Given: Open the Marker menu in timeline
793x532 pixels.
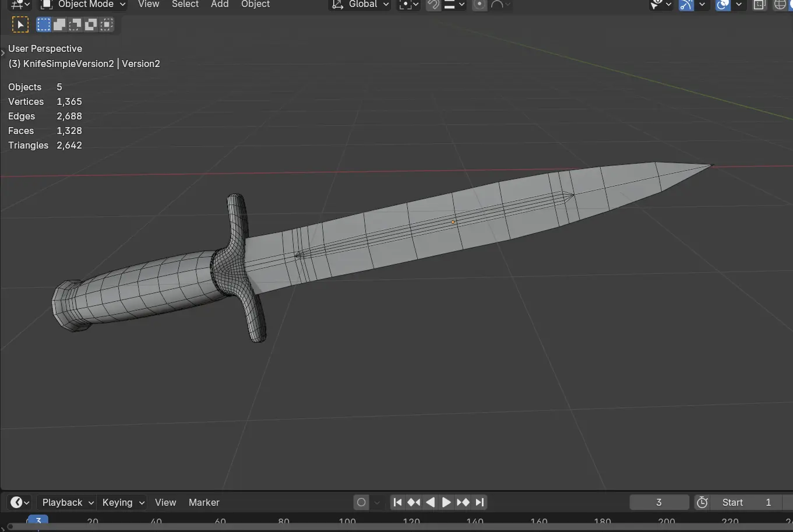Looking at the screenshot, I should 204,502.
